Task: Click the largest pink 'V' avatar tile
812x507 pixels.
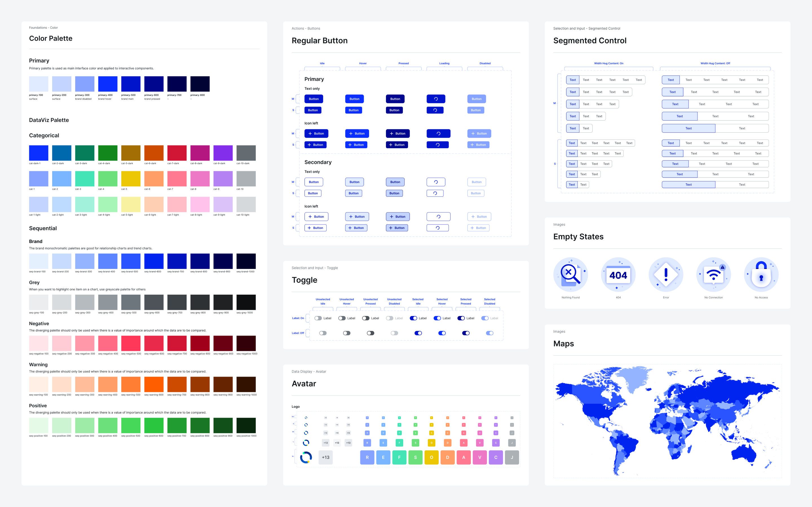Action: pyautogui.click(x=480, y=457)
